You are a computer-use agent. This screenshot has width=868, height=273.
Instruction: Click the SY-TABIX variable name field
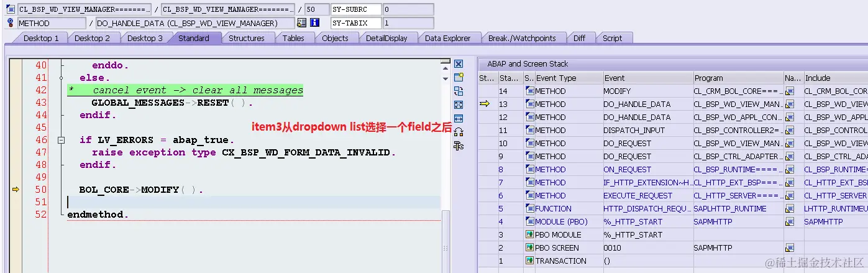355,23
